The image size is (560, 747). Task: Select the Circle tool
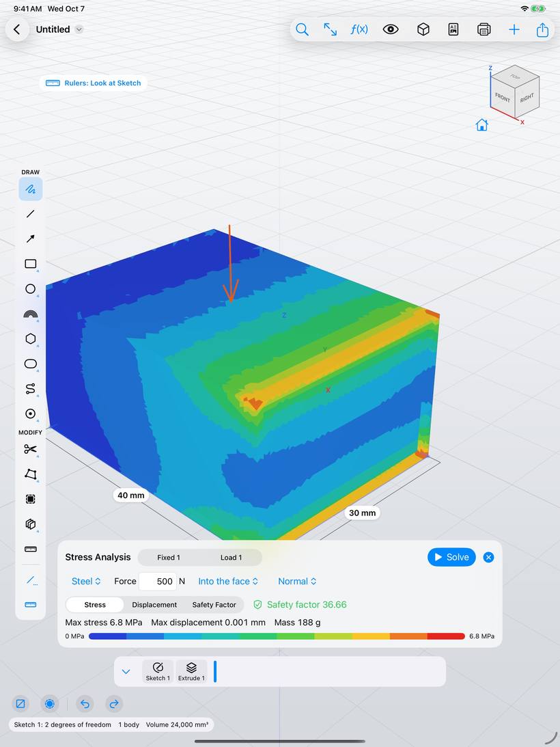[x=31, y=288]
